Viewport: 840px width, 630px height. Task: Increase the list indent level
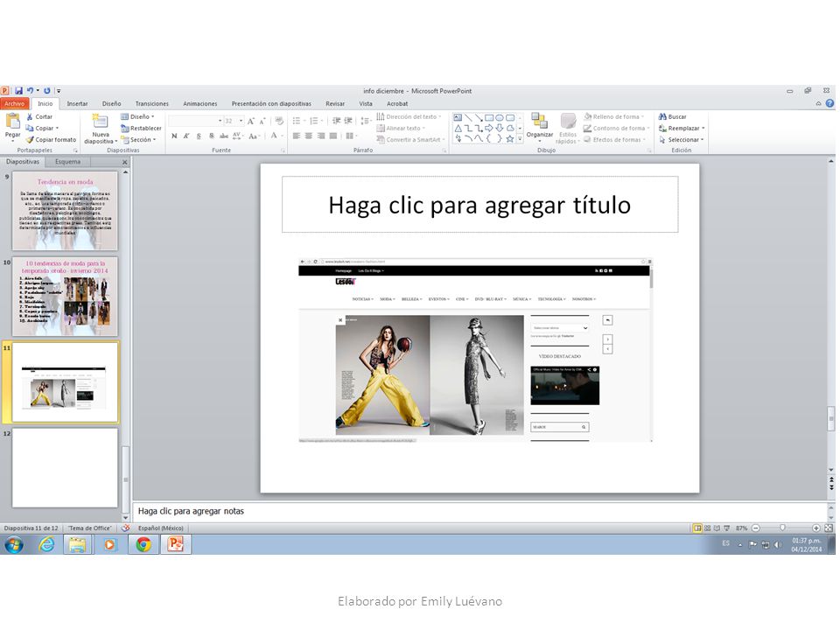coord(348,121)
